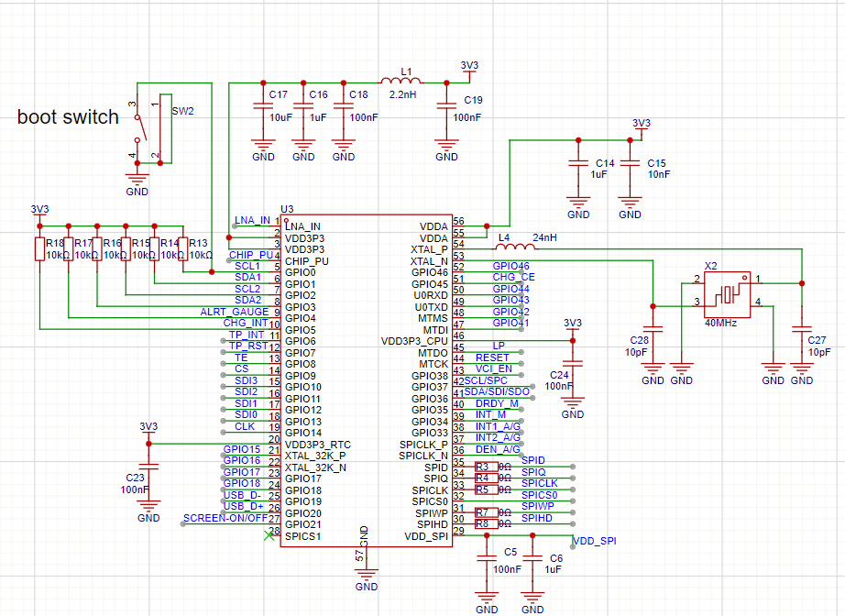Select capacitor C15 10nF symbol
The height and width of the screenshot is (616, 845).
pyautogui.click(x=630, y=163)
